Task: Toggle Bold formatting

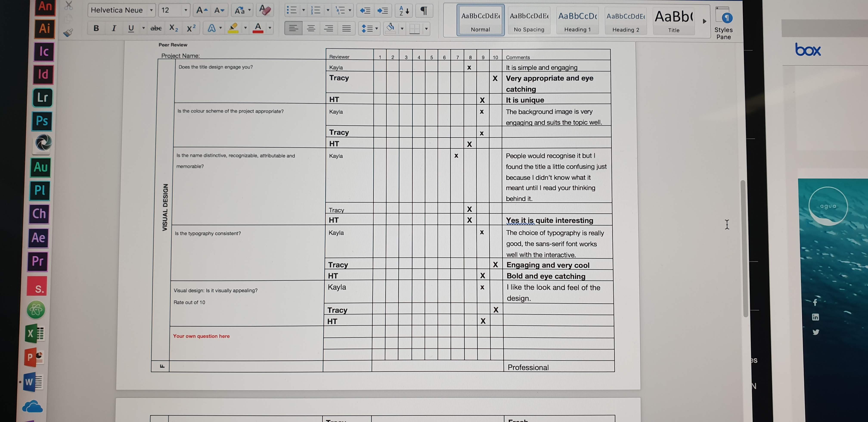Action: 96,28
